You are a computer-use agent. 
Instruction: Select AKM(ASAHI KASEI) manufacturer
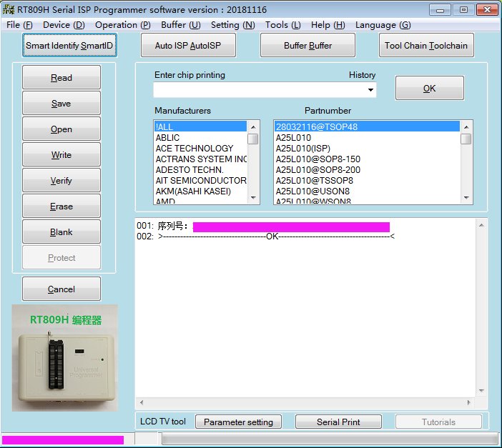point(200,191)
